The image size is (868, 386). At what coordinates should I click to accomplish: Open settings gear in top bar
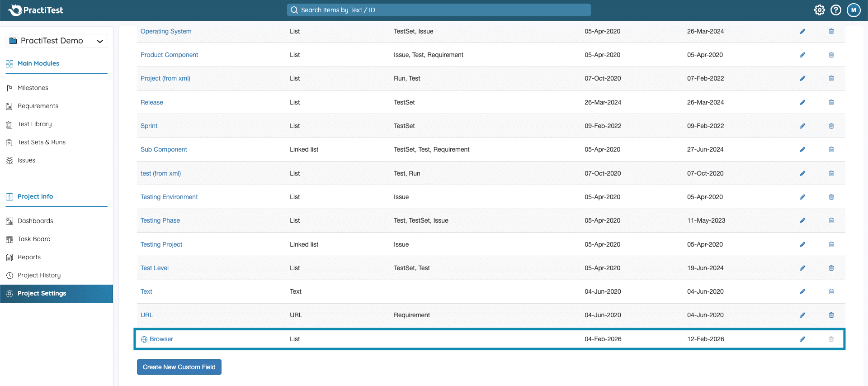coord(819,10)
